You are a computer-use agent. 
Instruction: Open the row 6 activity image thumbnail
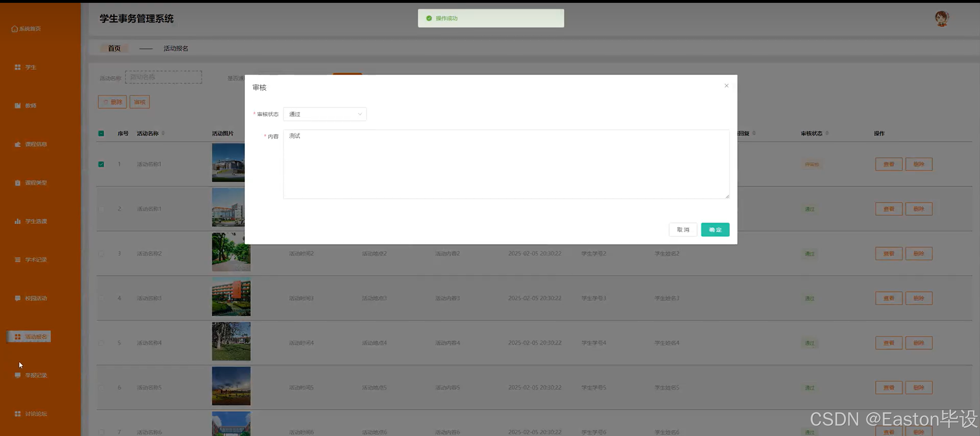point(231,386)
